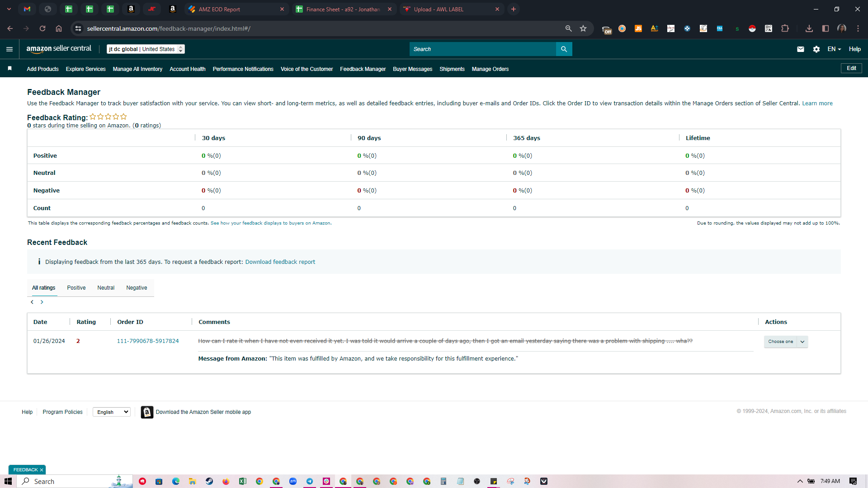
Task: Open Program Policies in the footer
Action: pos(63,412)
